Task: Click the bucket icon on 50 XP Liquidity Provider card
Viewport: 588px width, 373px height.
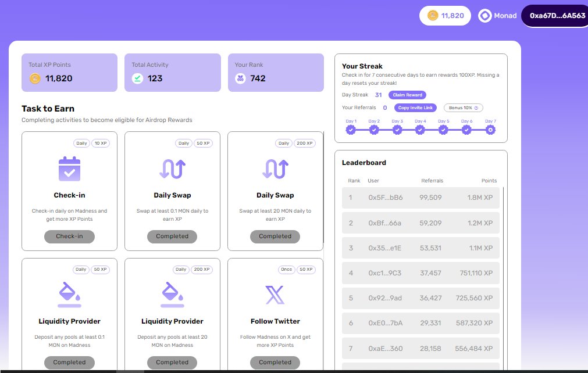Action: [69, 295]
